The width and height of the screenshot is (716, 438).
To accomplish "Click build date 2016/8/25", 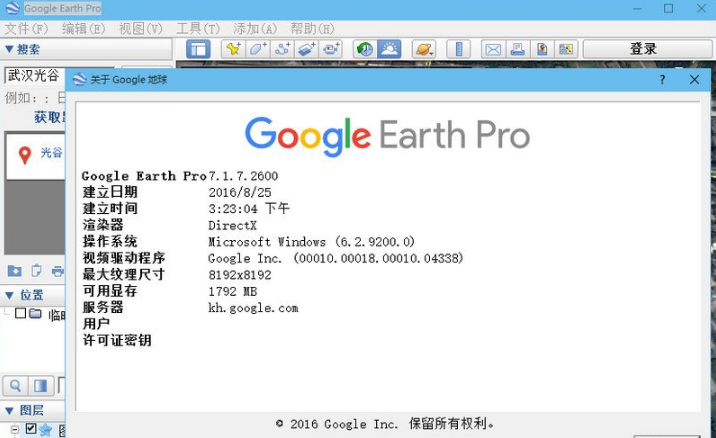I will point(240,192).
